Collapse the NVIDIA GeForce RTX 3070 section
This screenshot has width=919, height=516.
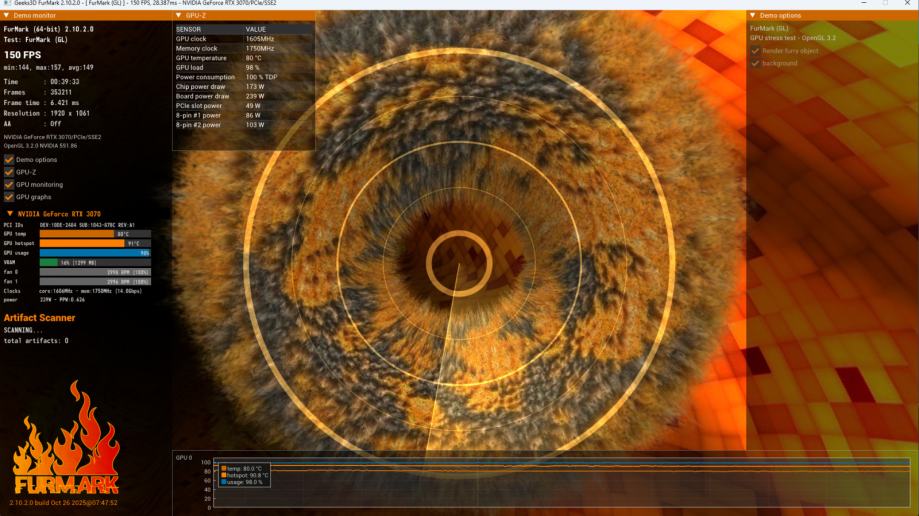point(9,213)
